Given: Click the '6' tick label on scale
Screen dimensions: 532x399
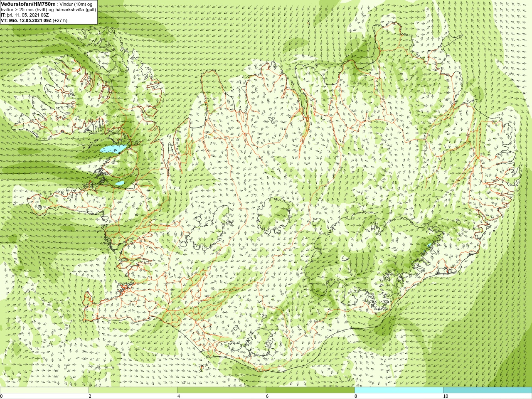Looking at the screenshot, I should pyautogui.click(x=267, y=396).
